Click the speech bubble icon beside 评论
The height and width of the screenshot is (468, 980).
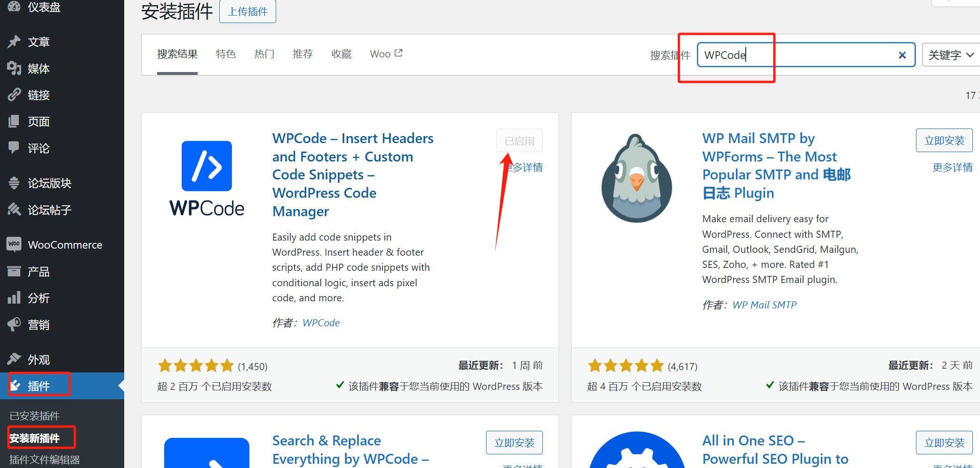(14, 148)
